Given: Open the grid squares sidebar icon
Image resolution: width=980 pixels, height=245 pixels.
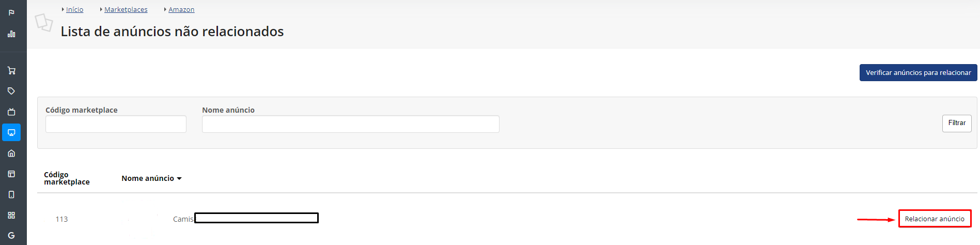Looking at the screenshot, I should click(11, 215).
